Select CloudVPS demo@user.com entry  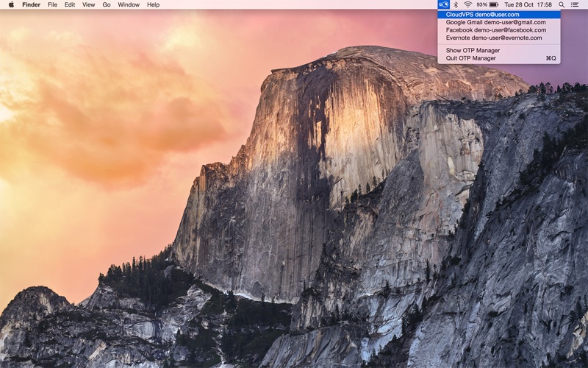(499, 14)
